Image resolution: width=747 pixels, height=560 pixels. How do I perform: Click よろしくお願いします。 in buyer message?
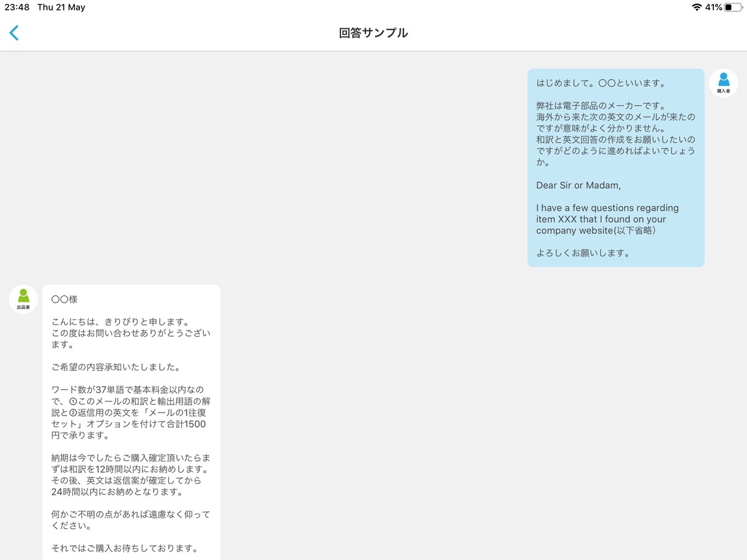(x=584, y=253)
